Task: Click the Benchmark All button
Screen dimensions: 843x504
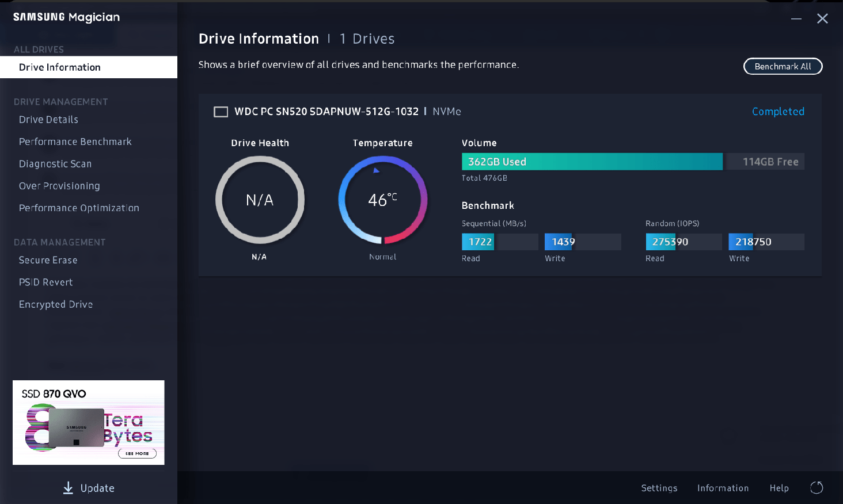Action: [x=783, y=67]
